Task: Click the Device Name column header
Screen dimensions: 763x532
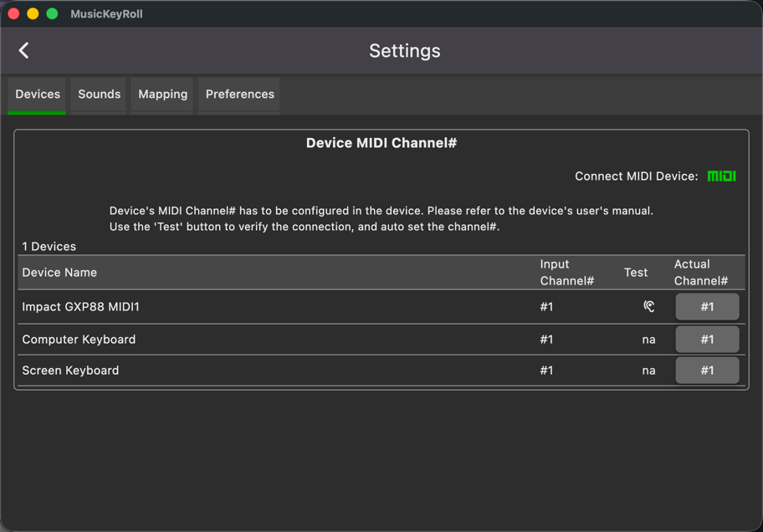Action: (x=59, y=273)
